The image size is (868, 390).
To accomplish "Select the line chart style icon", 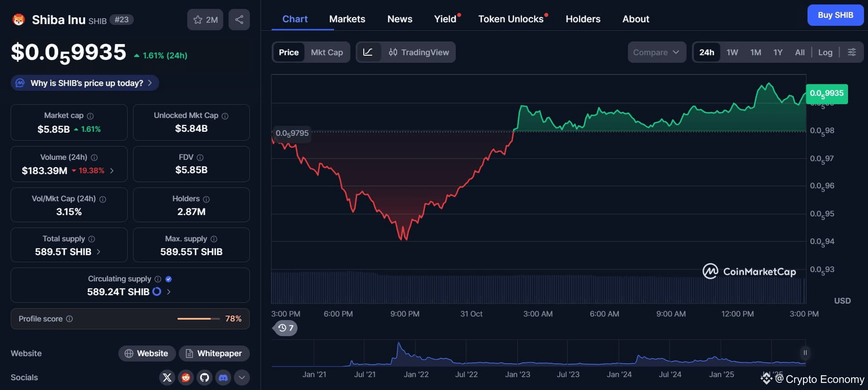I will click(368, 52).
